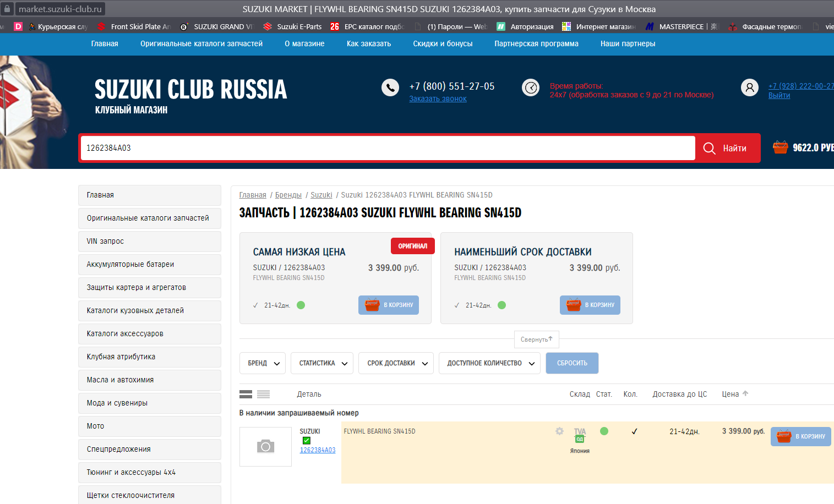Expand the Доступное количество dropdown
The width and height of the screenshot is (834, 504).
tap(489, 363)
